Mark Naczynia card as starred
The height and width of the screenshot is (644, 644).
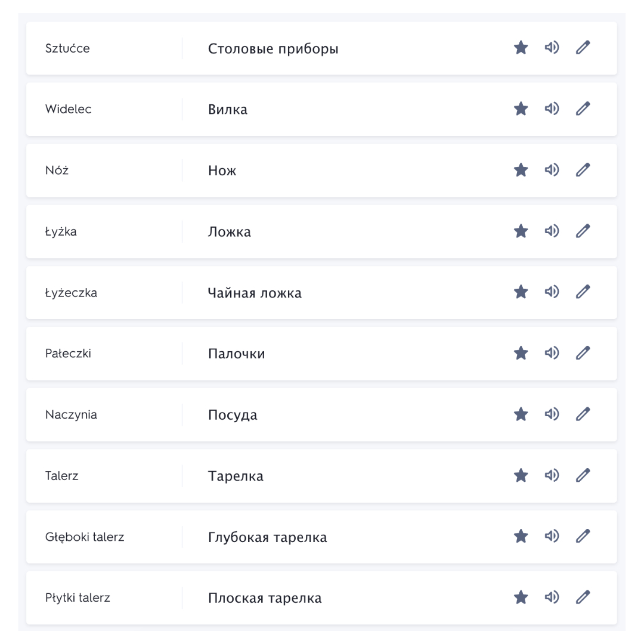[x=521, y=414]
